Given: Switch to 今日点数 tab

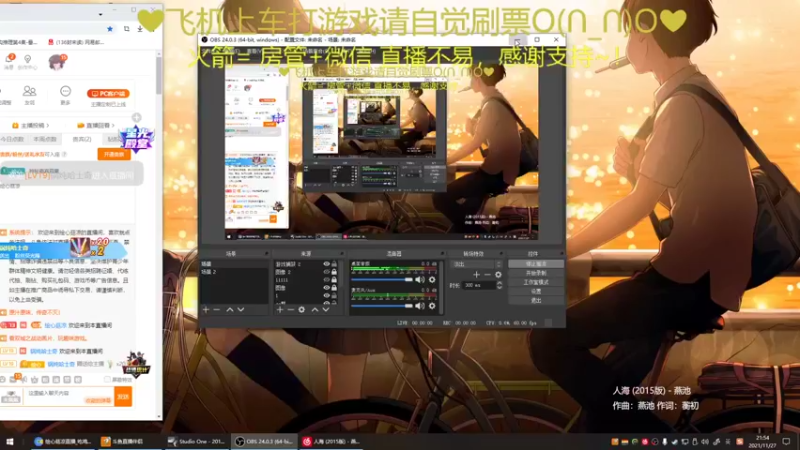Looking at the screenshot, I should [x=12, y=139].
